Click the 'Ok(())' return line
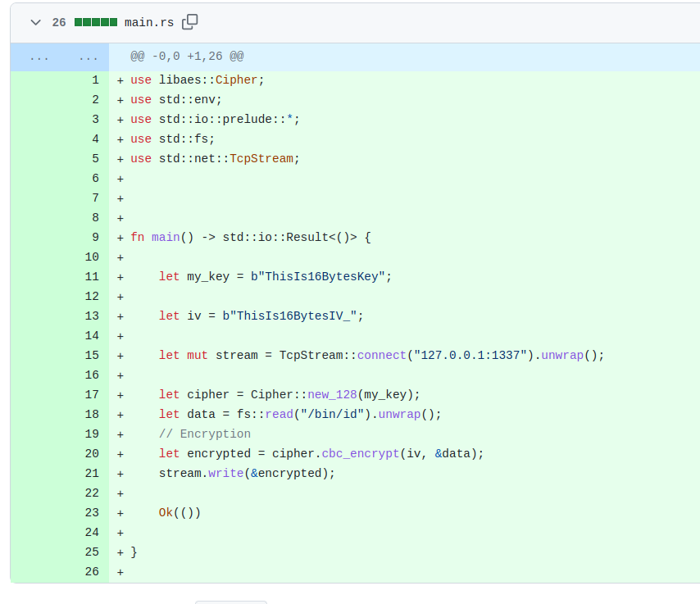The width and height of the screenshot is (700, 604). click(x=180, y=512)
